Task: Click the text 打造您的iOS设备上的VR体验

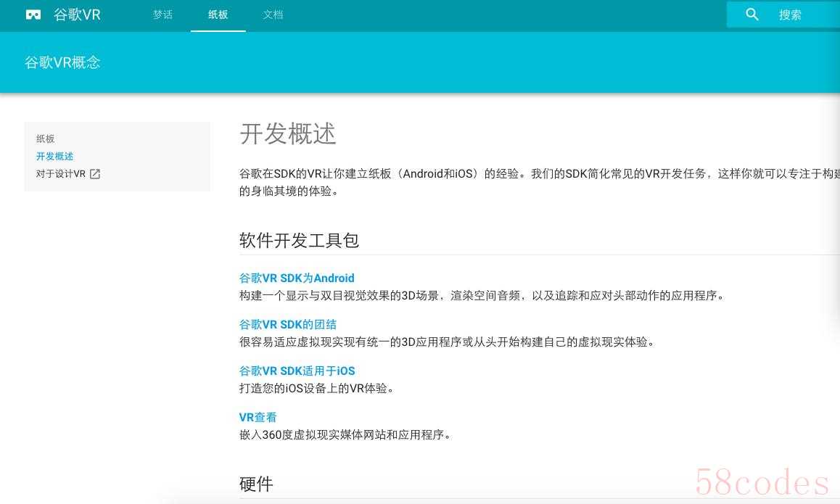Action: pyautogui.click(x=316, y=388)
